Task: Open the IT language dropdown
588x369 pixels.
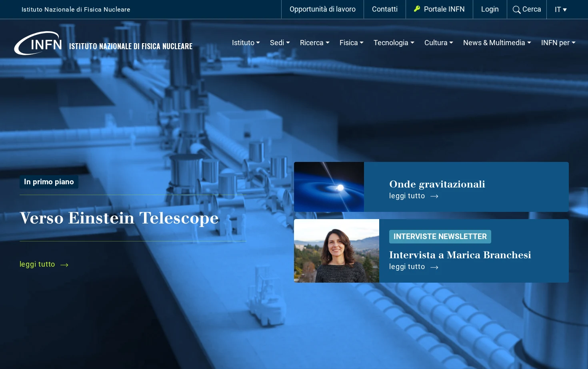Action: pyautogui.click(x=561, y=9)
